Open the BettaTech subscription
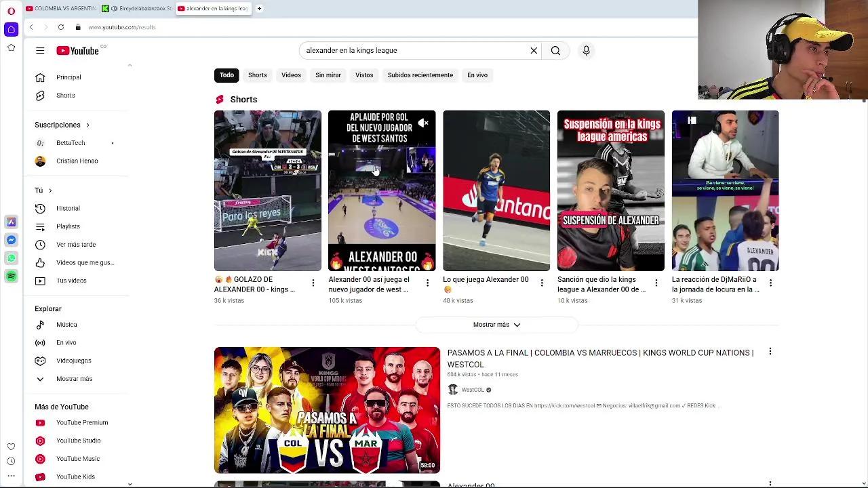This screenshot has width=868, height=488. pos(71,143)
